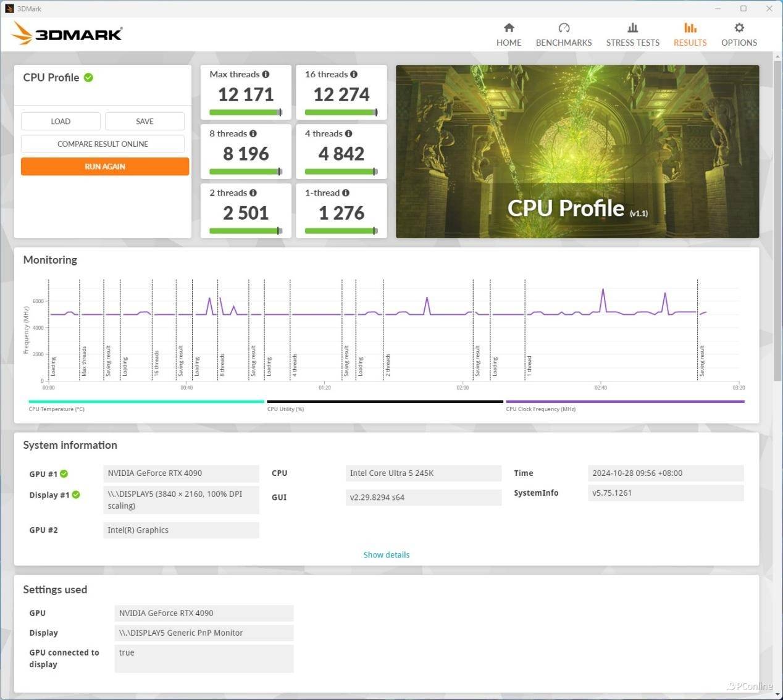783x700 pixels.
Task: Switch to the HOME tab label
Action: (x=509, y=43)
